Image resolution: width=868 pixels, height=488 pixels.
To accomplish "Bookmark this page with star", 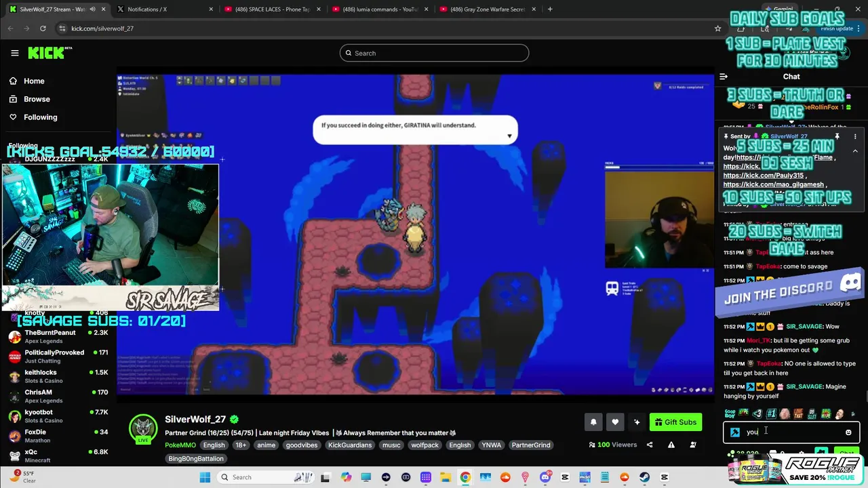I will point(717,28).
